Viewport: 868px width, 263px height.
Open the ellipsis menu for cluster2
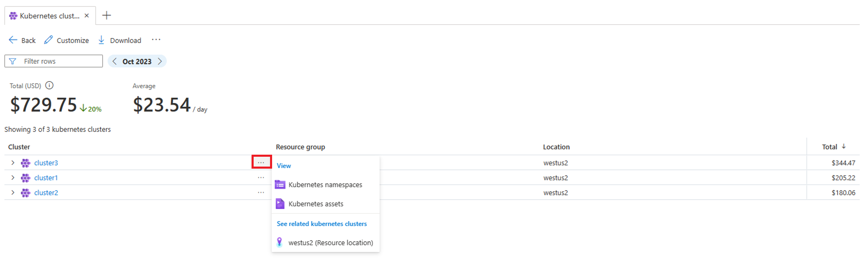point(261,192)
